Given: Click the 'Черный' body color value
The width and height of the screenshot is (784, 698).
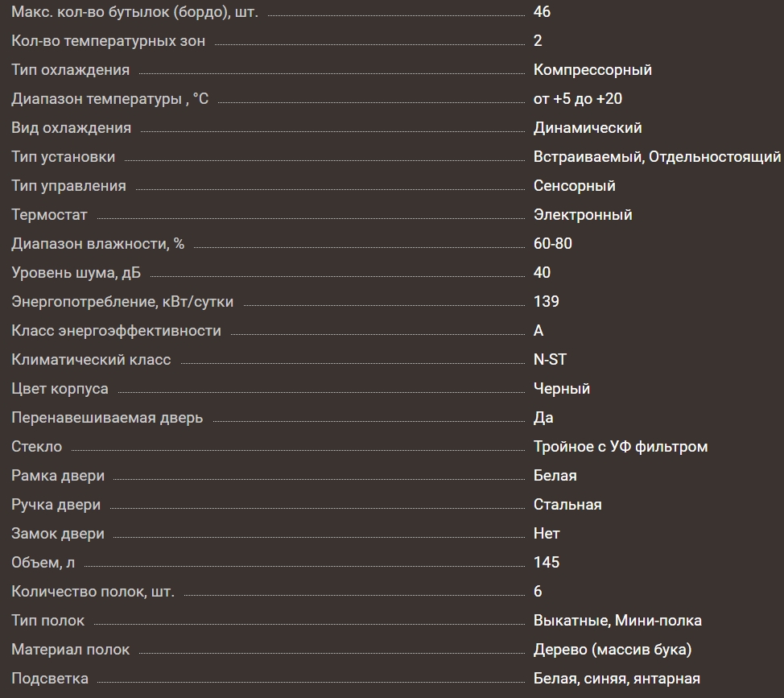Looking at the screenshot, I should click(562, 389).
